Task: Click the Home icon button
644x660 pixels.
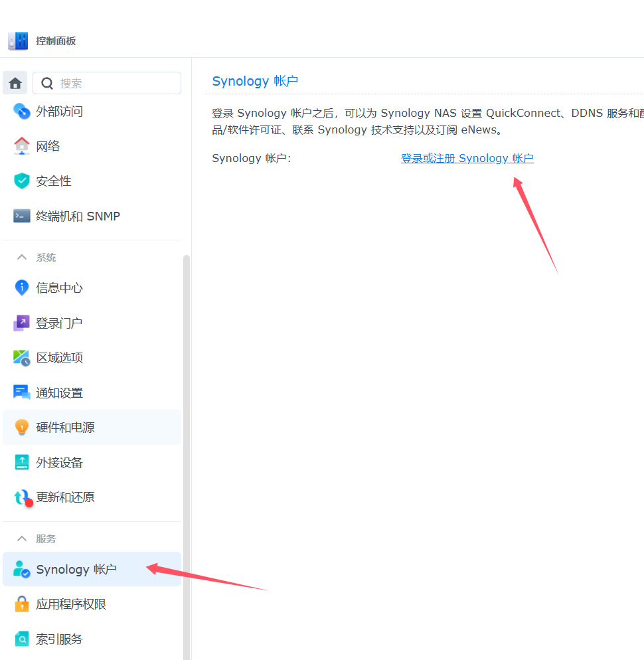Action: (x=15, y=83)
